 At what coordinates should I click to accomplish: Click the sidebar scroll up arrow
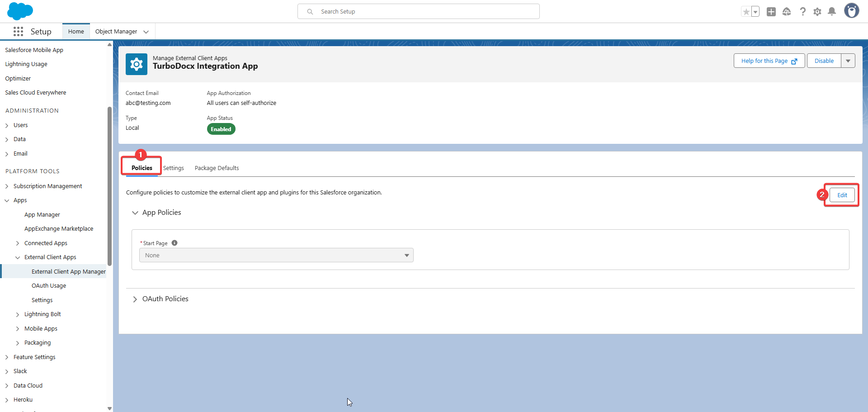[109, 44]
